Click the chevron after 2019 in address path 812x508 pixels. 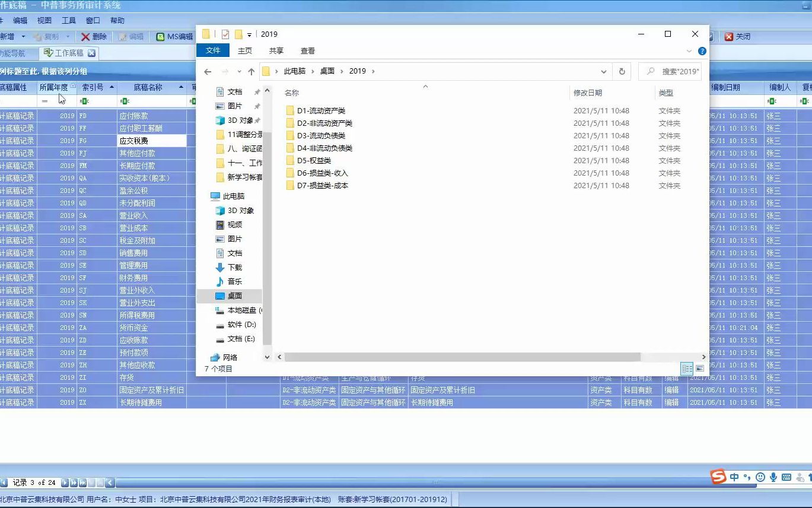click(x=373, y=71)
